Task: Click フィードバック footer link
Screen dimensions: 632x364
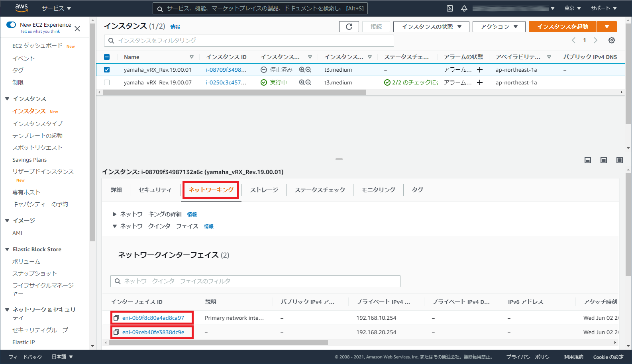Action: [25, 357]
